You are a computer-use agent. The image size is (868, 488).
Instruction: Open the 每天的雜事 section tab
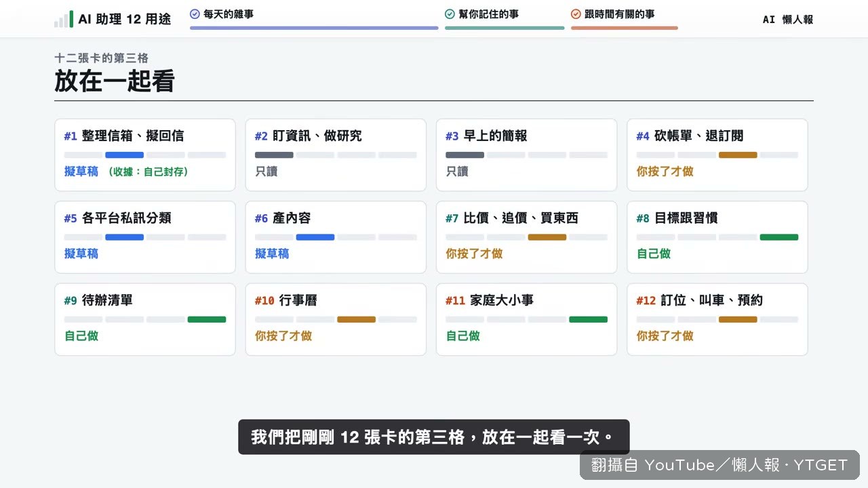point(314,18)
